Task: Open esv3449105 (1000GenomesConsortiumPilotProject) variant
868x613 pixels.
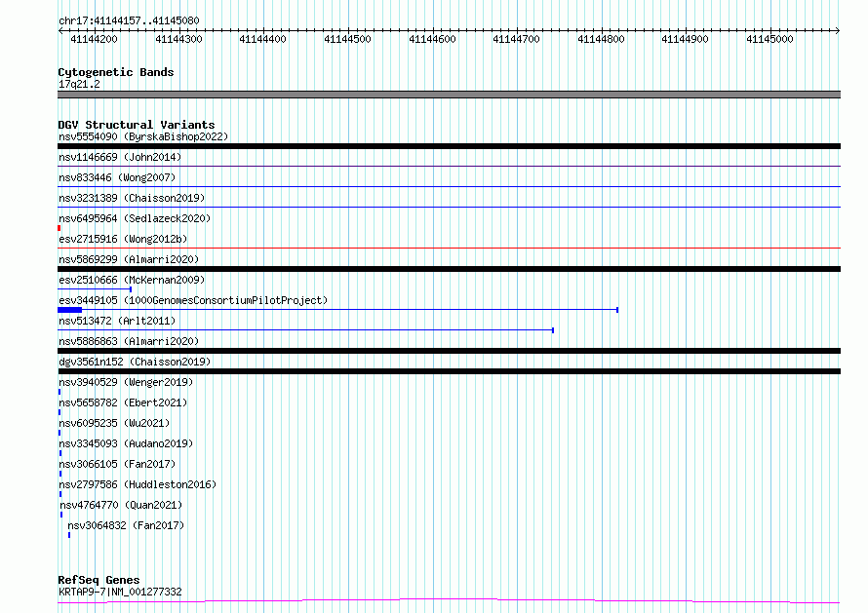Action: (193, 300)
